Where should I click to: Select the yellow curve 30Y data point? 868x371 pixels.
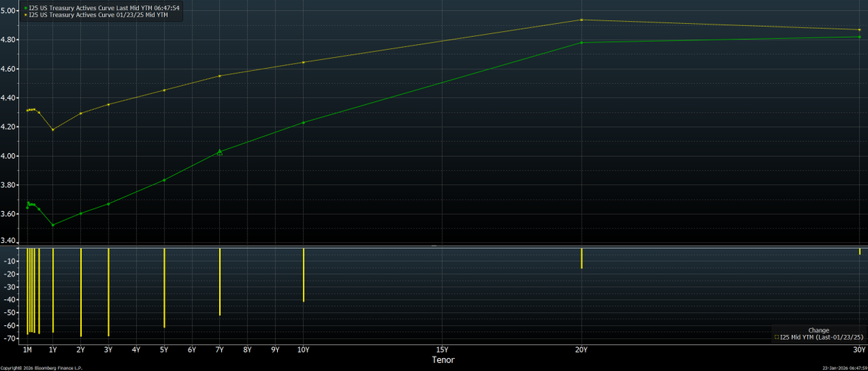pyautogui.click(x=859, y=30)
